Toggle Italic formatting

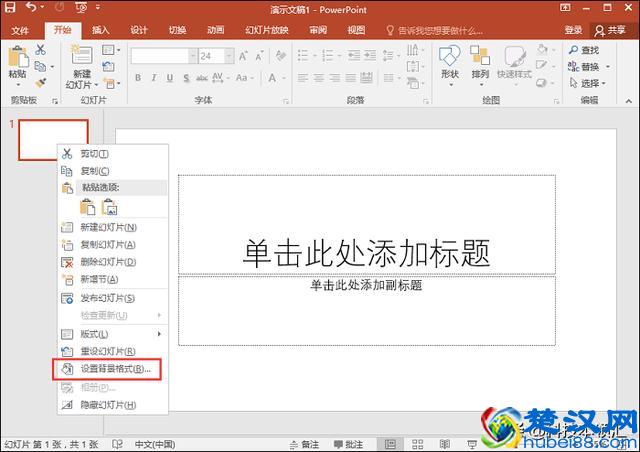(154, 78)
